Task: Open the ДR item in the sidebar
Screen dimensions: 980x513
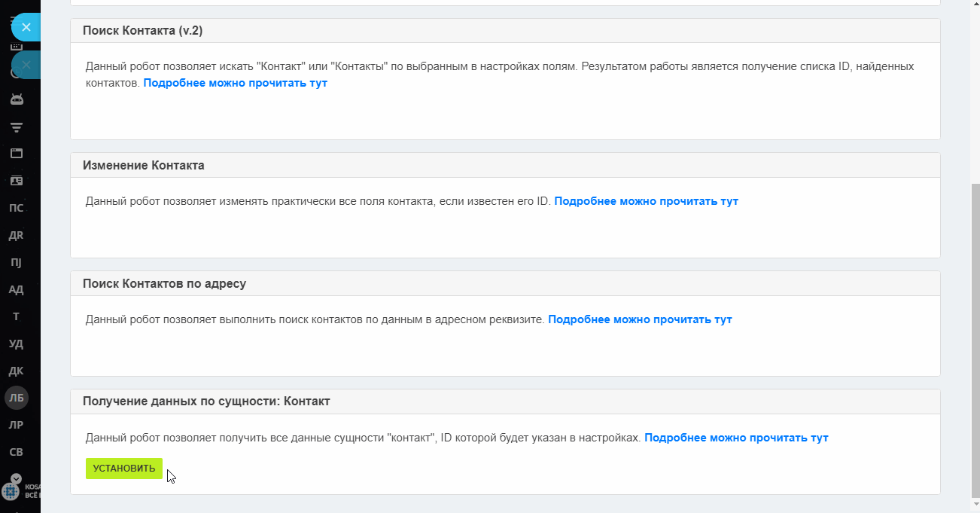Action: click(x=16, y=235)
